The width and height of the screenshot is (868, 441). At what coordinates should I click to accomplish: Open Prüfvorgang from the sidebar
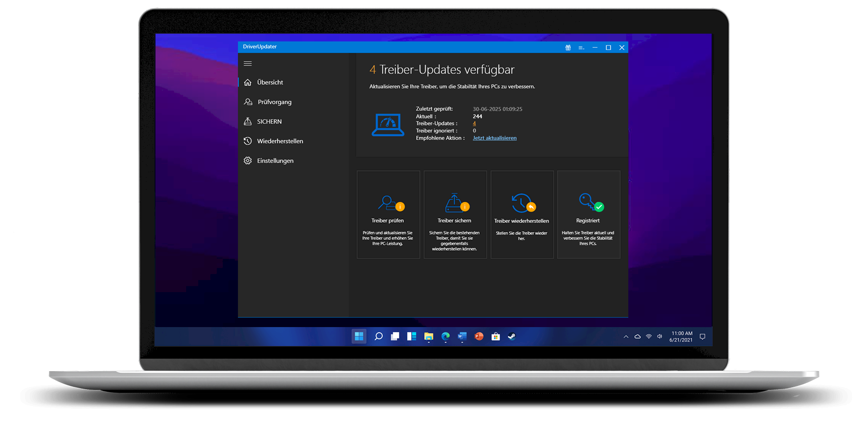pos(274,102)
